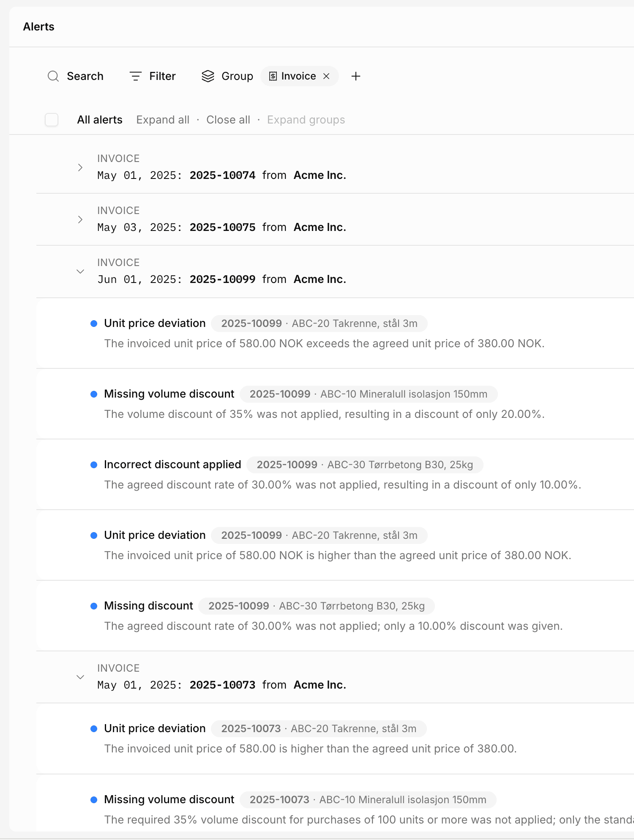This screenshot has height=840, width=634.
Task: Collapse invoice 2025-10073 group
Action: click(x=80, y=677)
